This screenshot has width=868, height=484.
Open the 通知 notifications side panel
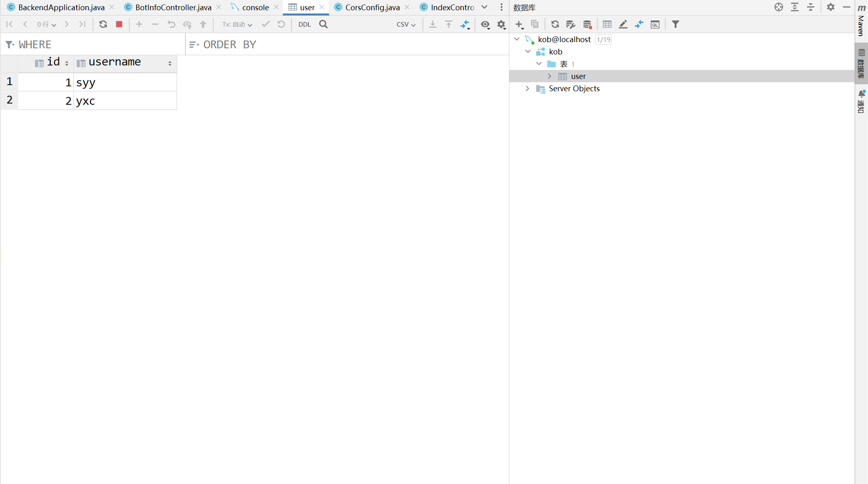[861, 101]
